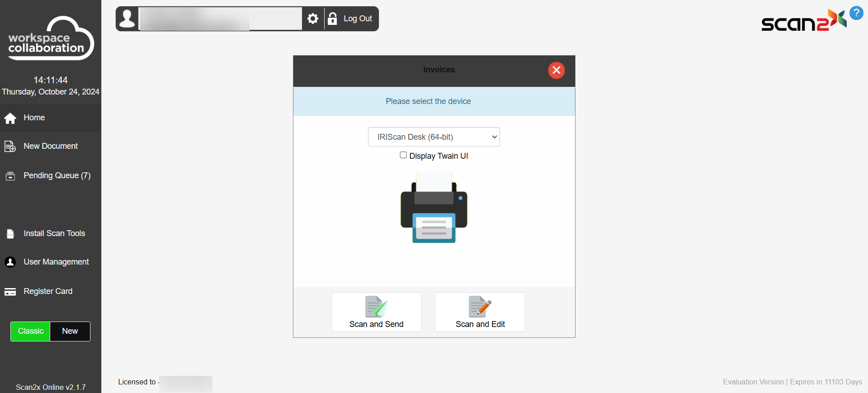
Task: Close the Invoices dialog
Action: pos(556,70)
